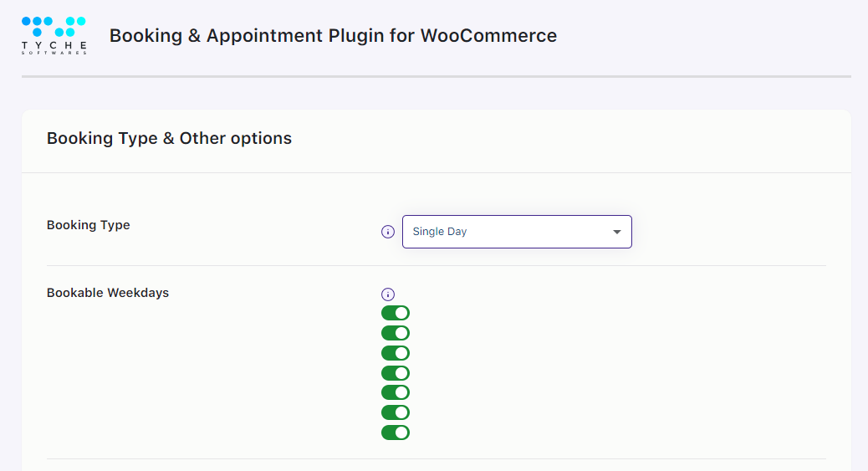Click the 'Single Day' selected text
Image resolution: width=868 pixels, height=471 pixels.
tap(440, 232)
